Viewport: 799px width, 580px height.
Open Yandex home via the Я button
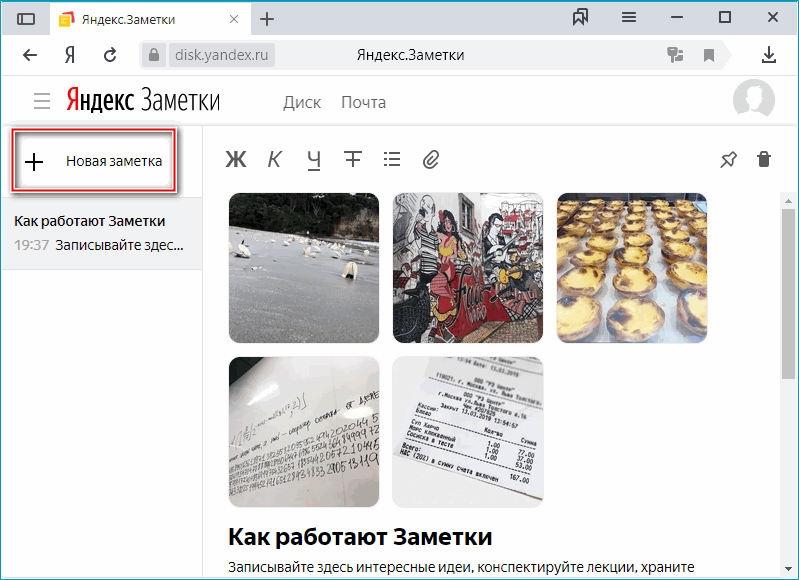[x=70, y=55]
